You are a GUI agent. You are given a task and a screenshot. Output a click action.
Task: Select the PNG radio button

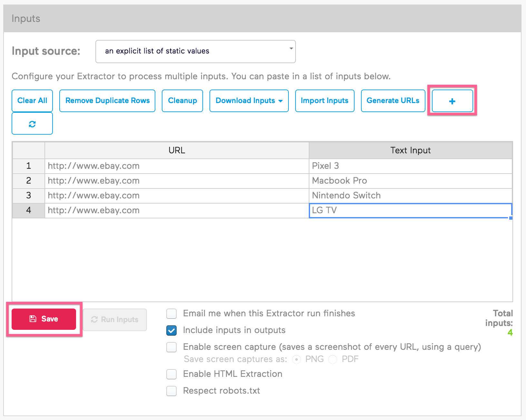[296, 359]
